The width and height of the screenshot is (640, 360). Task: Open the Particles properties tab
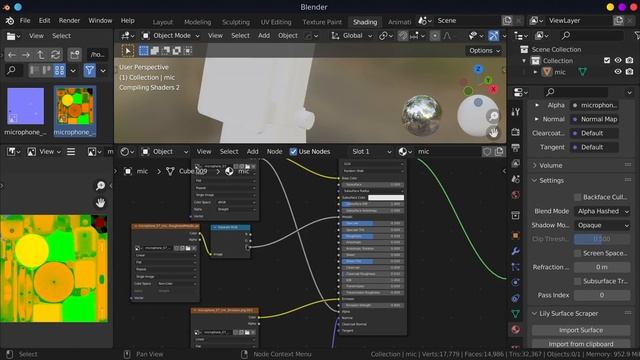tap(516, 267)
